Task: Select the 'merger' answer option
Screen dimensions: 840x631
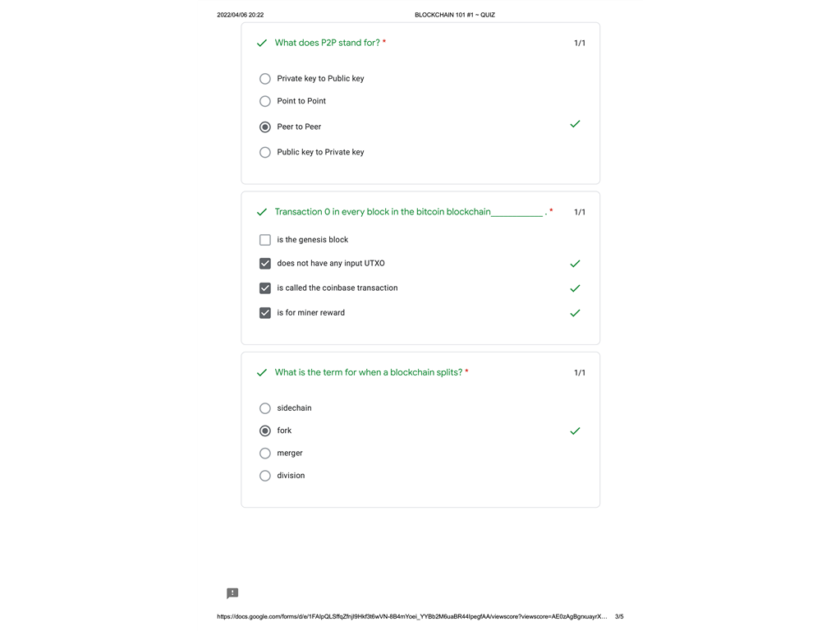Action: tap(264, 454)
